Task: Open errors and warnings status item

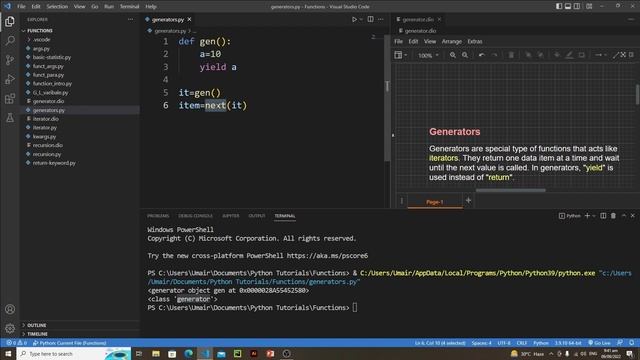Action: pos(16,343)
